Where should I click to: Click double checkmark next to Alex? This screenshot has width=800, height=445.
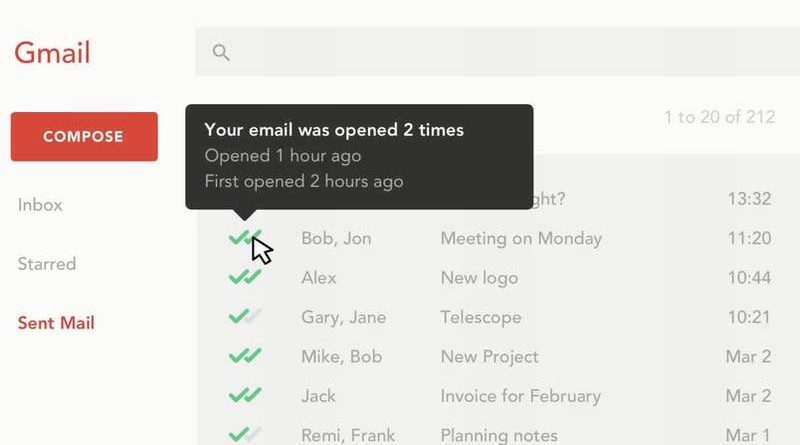pos(245,277)
